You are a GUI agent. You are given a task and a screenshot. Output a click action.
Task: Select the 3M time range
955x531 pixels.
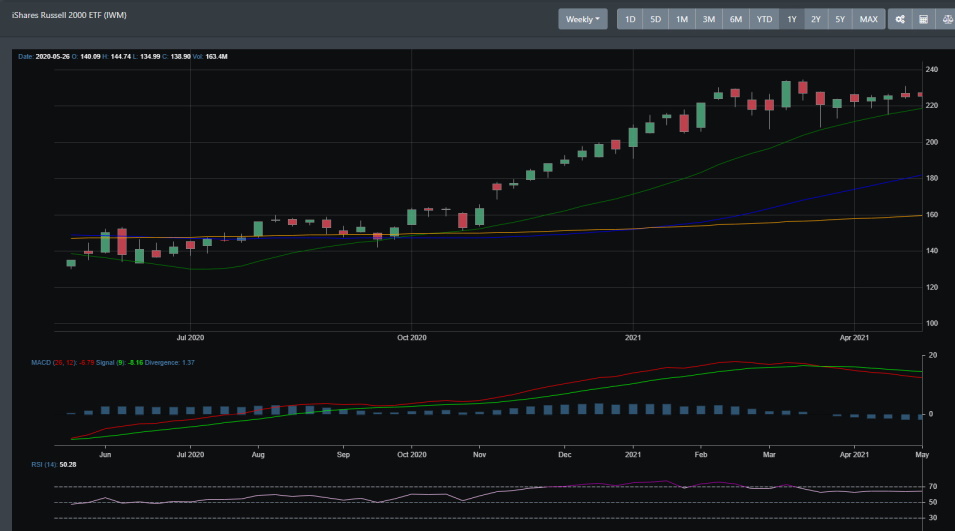pyautogui.click(x=708, y=19)
